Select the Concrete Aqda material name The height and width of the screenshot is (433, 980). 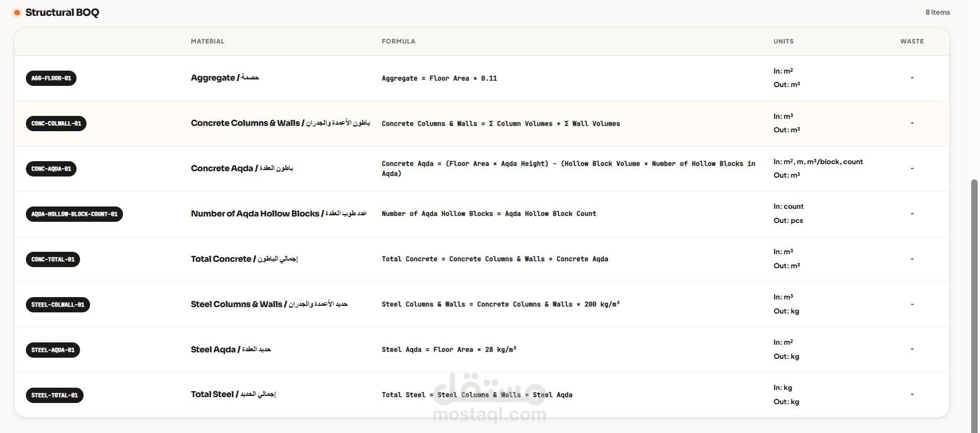242,168
